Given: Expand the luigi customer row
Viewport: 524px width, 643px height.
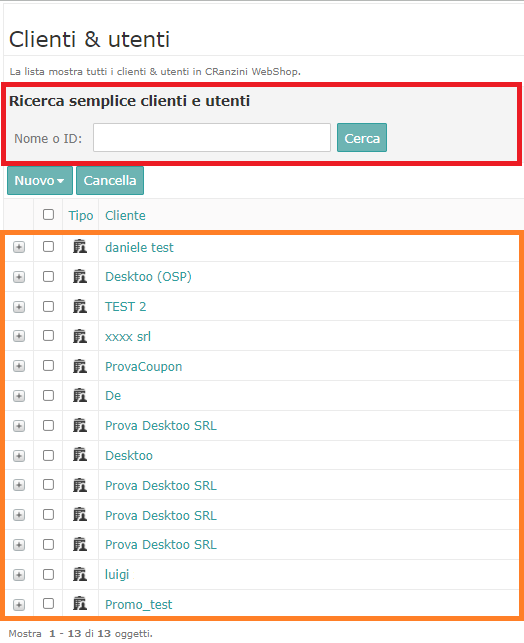Looking at the screenshot, I should (x=19, y=575).
